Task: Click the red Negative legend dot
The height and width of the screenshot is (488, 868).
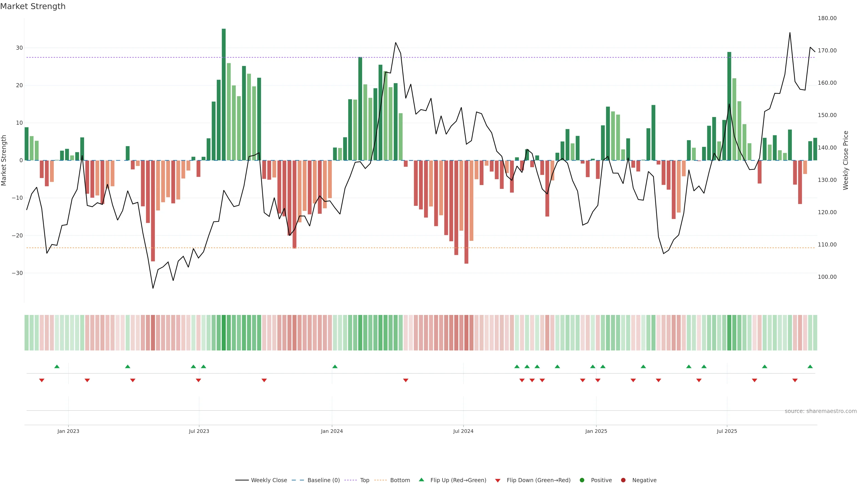Action: 623,480
